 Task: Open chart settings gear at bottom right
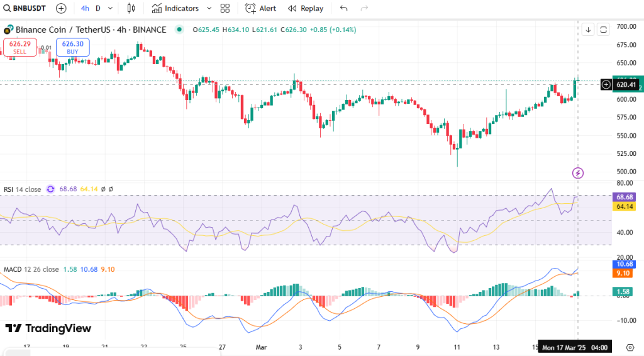[630, 347]
